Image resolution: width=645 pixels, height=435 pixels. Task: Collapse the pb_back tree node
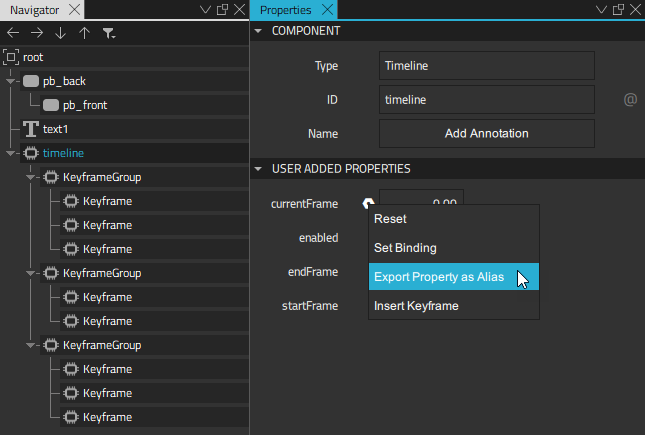(x=11, y=81)
